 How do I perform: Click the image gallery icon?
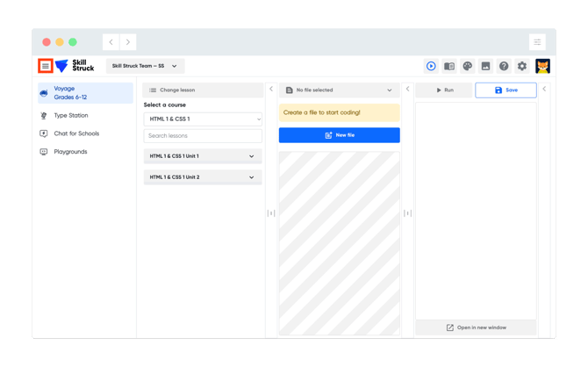point(485,67)
